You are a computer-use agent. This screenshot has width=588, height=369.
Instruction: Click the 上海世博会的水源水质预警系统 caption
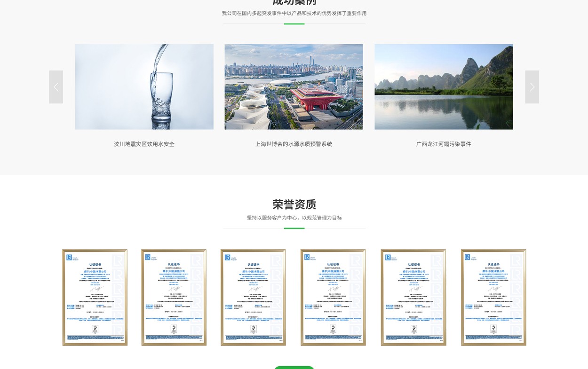[x=294, y=144]
